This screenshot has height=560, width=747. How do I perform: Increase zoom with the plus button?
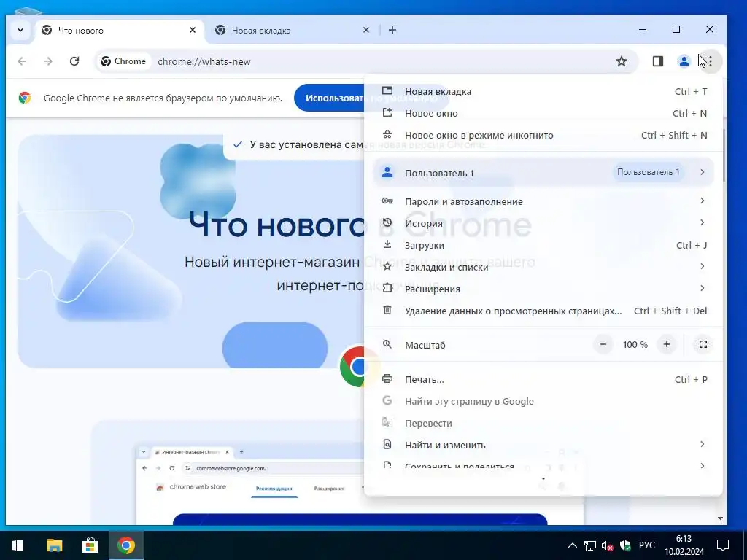click(x=667, y=344)
